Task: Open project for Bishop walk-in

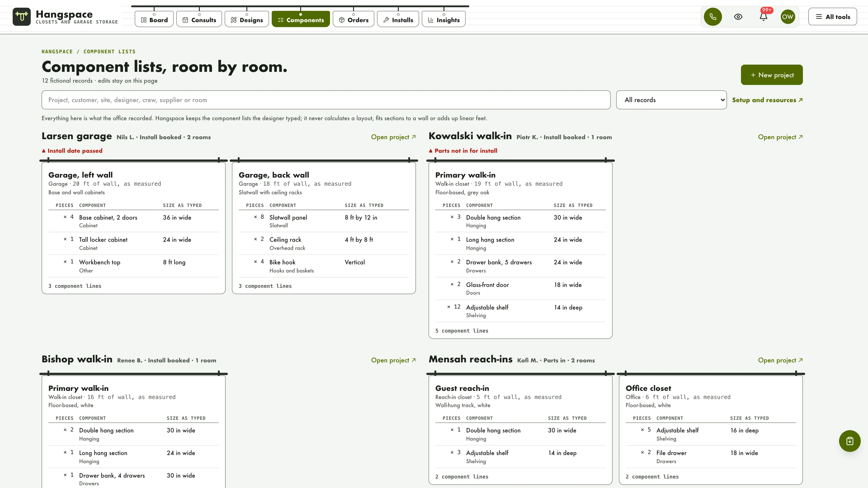Action: tap(393, 360)
